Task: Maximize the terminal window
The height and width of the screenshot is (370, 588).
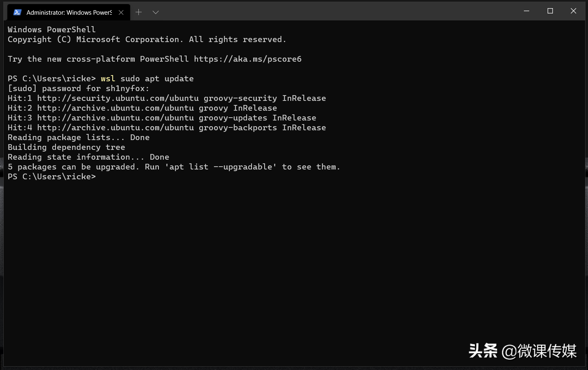Action: (x=550, y=11)
